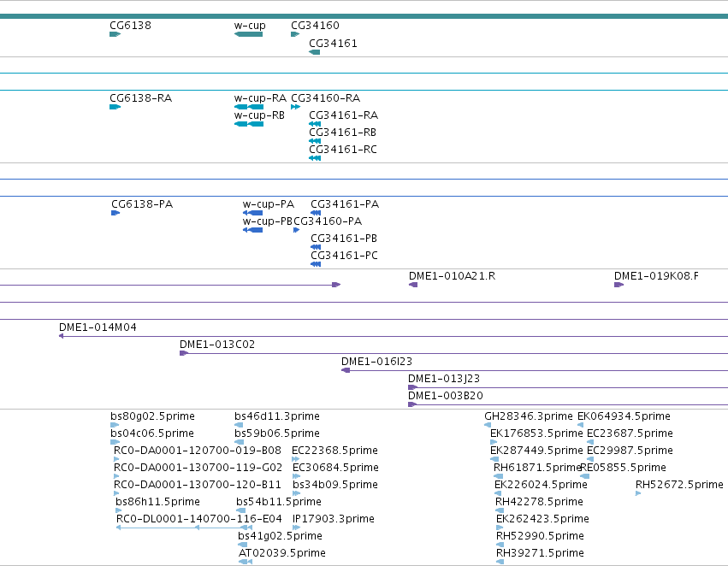Image resolution: width=728 pixels, height=566 pixels.
Task: Click the w-cup-RB transcript glyph
Action: point(249,124)
